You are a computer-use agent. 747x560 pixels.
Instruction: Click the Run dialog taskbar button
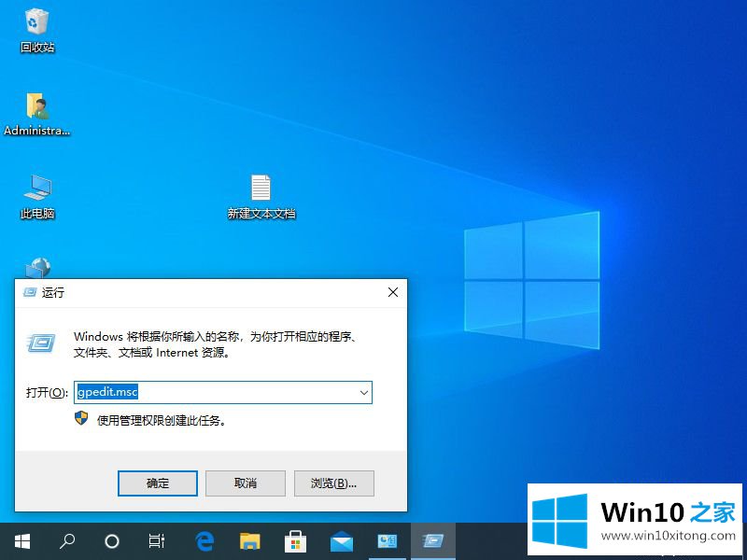click(432, 540)
